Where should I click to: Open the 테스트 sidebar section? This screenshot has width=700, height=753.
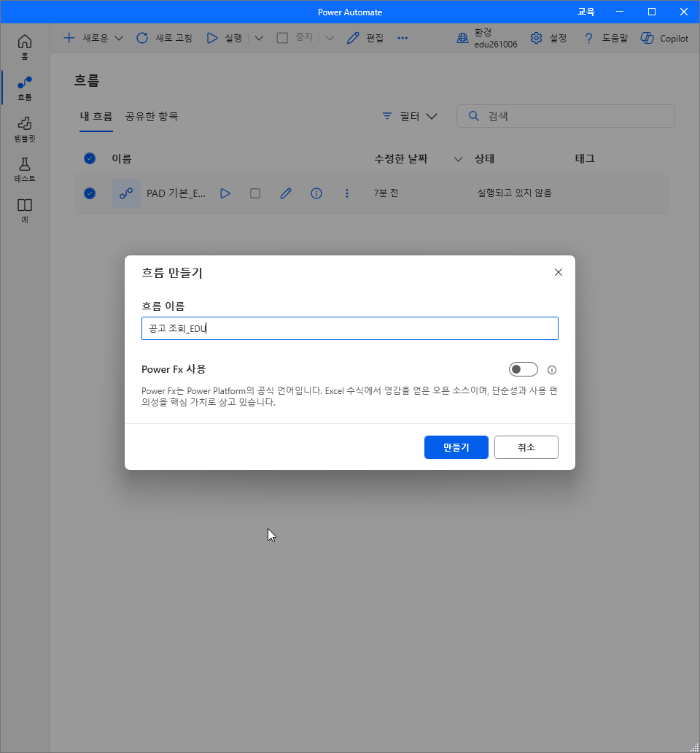pyautogui.click(x=25, y=170)
